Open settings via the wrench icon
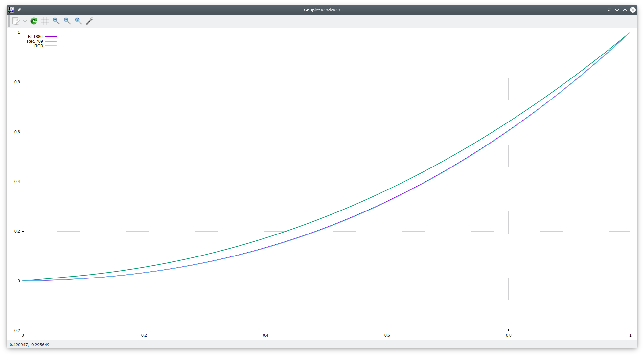Image resolution: width=644 pixels, height=356 pixels. point(90,21)
